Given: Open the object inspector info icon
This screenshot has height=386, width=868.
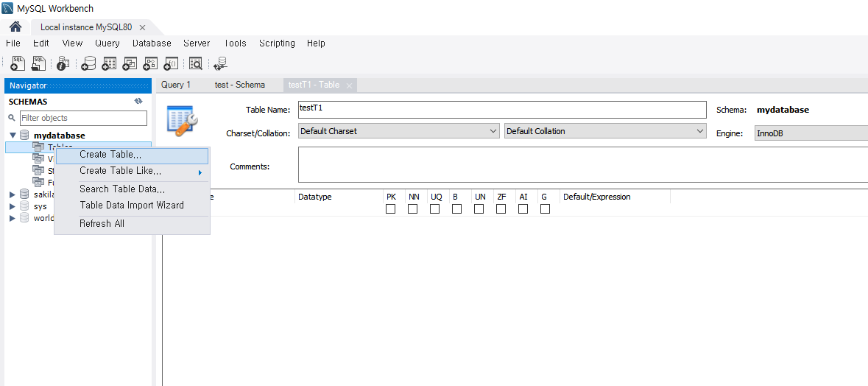Looking at the screenshot, I should point(63,63).
